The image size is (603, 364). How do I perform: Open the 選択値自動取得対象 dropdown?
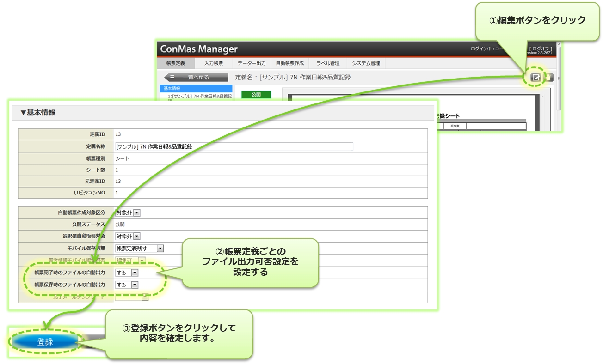128,236
